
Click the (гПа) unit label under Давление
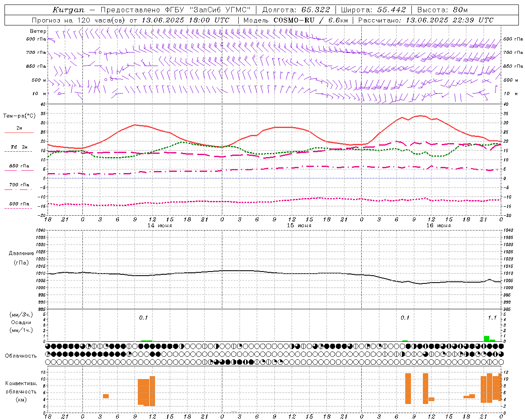coord(21,262)
